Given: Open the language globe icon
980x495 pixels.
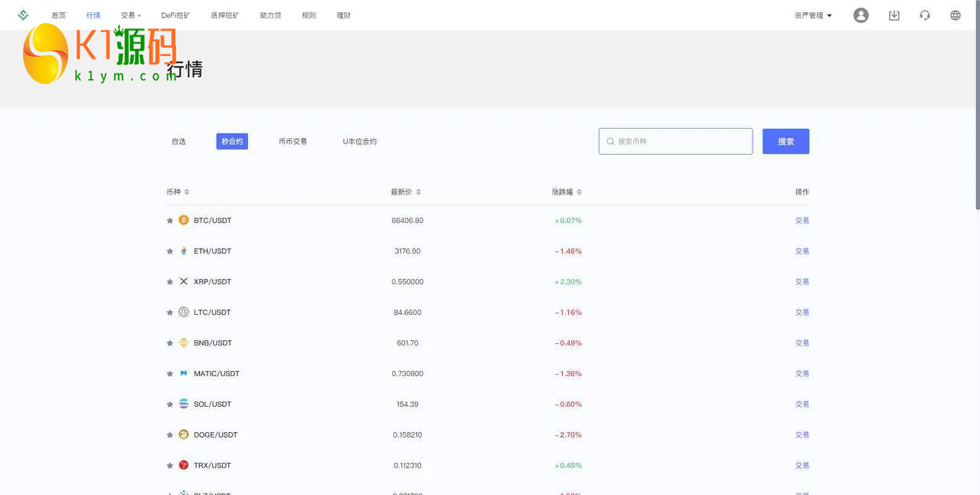Looking at the screenshot, I should pos(955,15).
